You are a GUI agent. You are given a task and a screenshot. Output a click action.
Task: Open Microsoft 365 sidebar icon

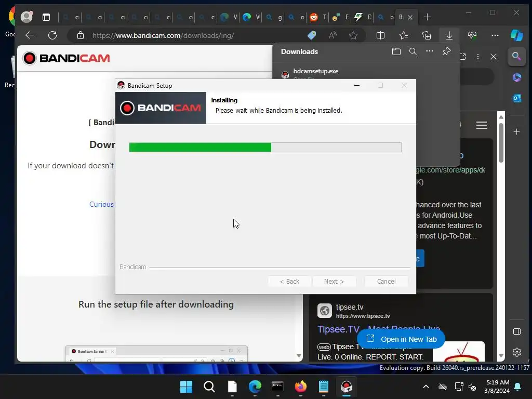[x=517, y=77]
